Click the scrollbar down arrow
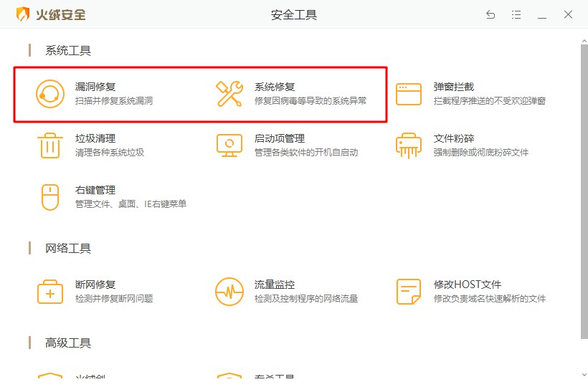The width and height of the screenshot is (588, 387). 584,375
